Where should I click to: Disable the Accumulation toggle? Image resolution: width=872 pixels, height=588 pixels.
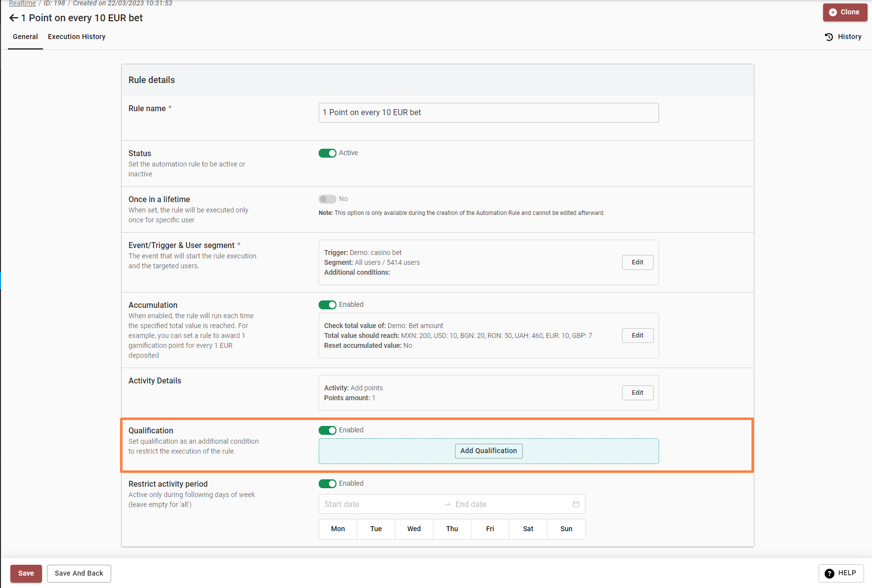[x=327, y=305]
